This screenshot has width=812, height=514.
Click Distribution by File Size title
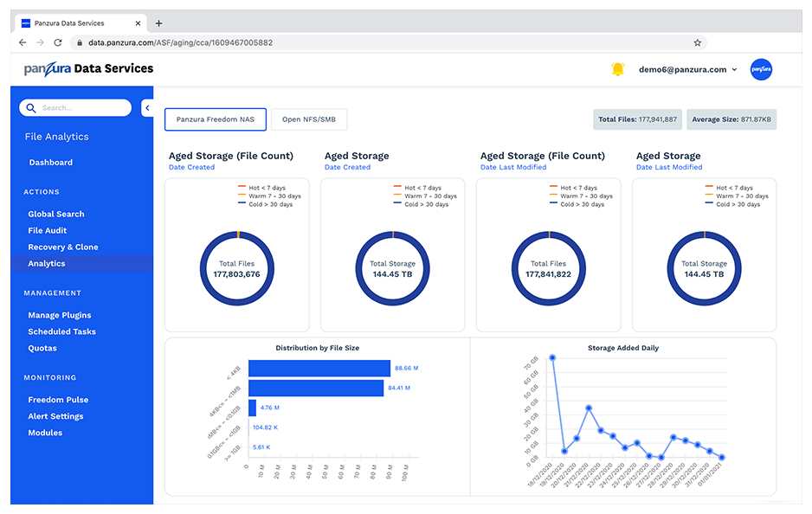point(317,348)
